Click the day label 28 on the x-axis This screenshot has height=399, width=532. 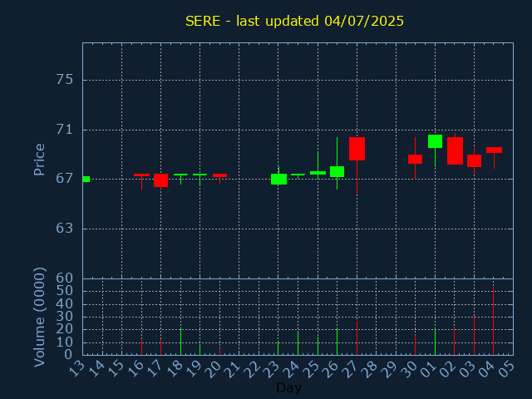(372, 369)
